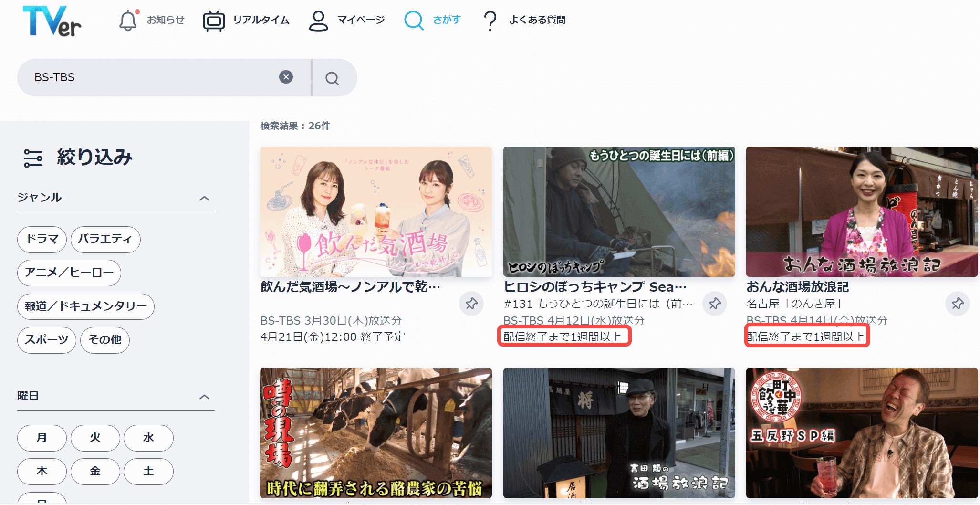
Task: Collapse the 曜日 section
Action: (x=204, y=397)
